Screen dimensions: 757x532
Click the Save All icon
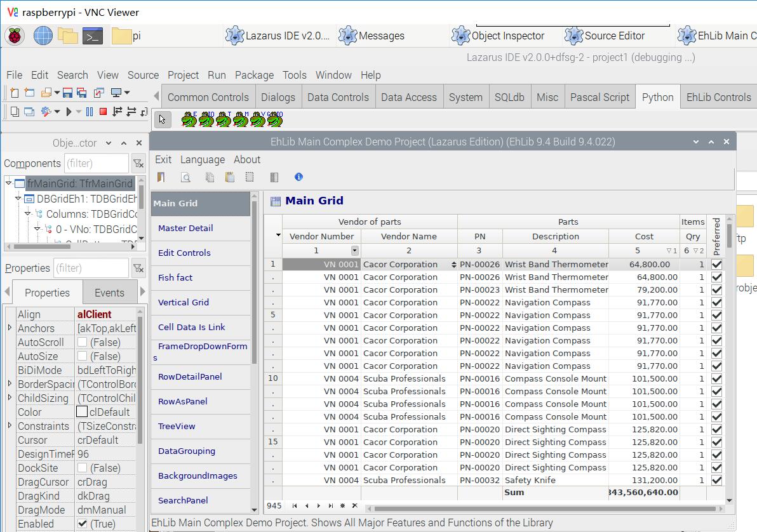click(81, 93)
